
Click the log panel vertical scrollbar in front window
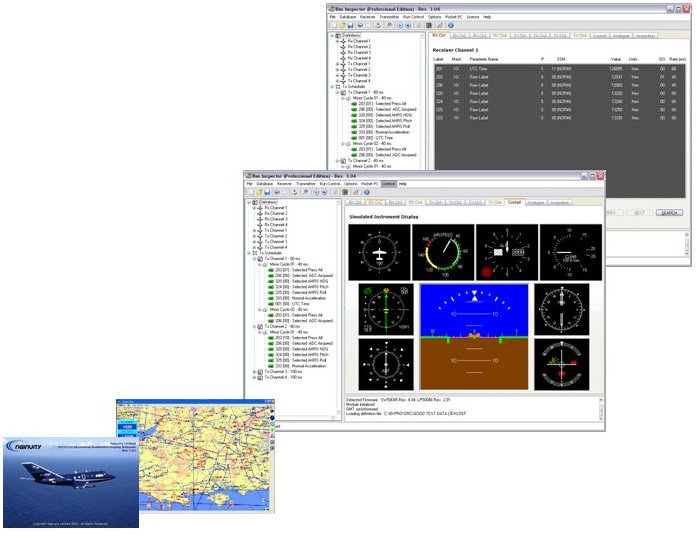[601, 409]
